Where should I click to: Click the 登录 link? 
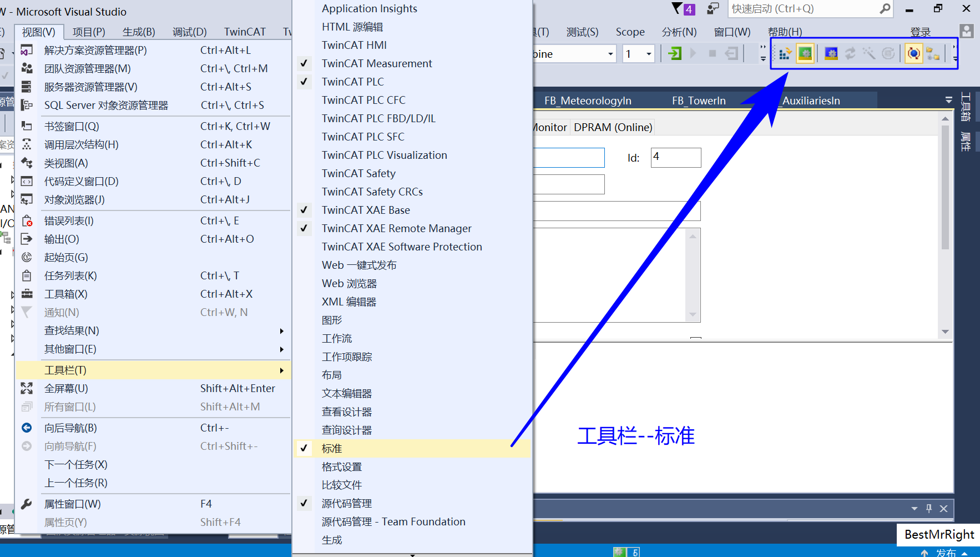(921, 32)
